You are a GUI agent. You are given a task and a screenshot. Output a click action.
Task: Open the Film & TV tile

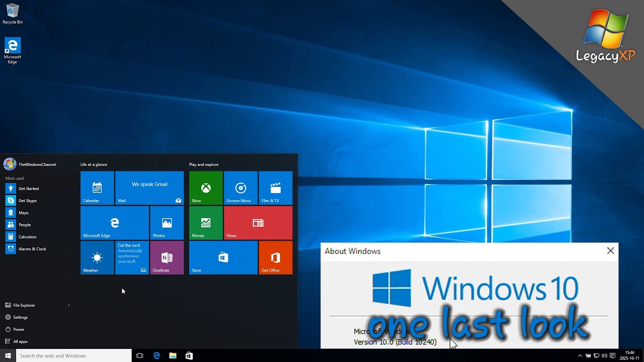click(275, 188)
